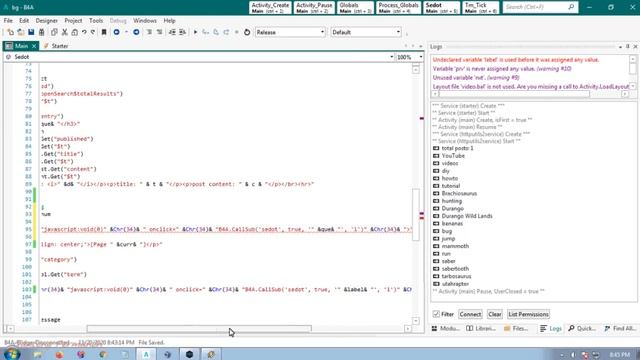Switch to the Starter module tab

tap(56, 46)
